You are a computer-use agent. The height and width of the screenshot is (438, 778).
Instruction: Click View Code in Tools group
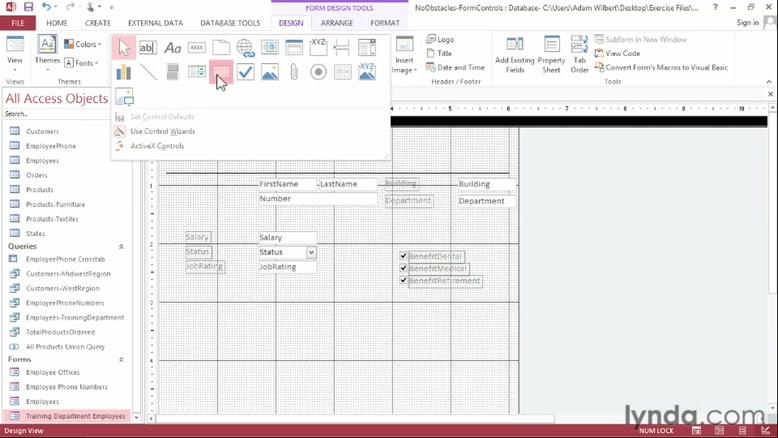618,53
